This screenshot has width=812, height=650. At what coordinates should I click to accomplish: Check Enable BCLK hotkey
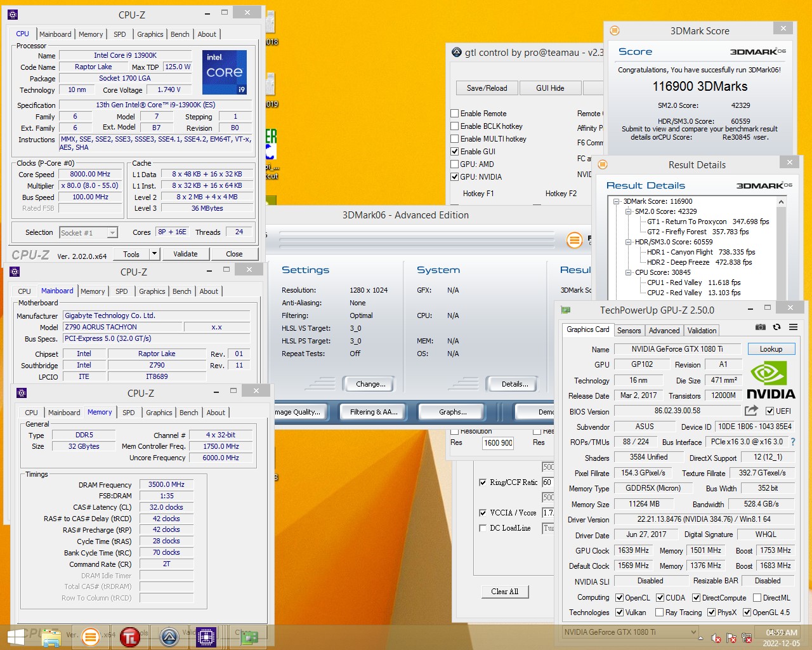click(454, 126)
